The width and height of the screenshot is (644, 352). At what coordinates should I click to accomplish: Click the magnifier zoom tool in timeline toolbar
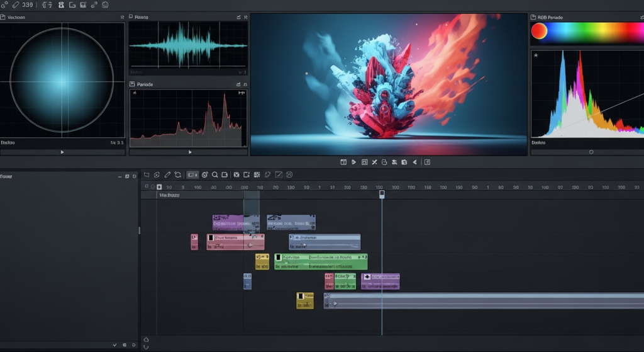215,174
